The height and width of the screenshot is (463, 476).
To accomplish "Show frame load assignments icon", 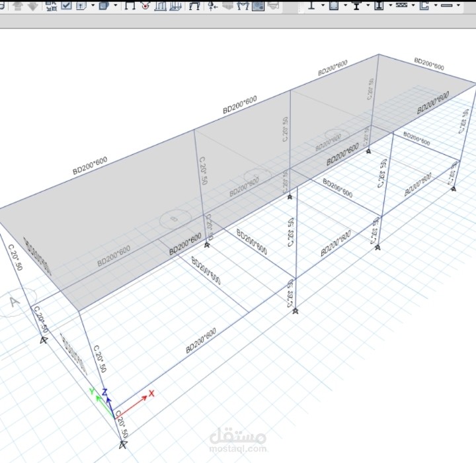I will pos(160,5).
